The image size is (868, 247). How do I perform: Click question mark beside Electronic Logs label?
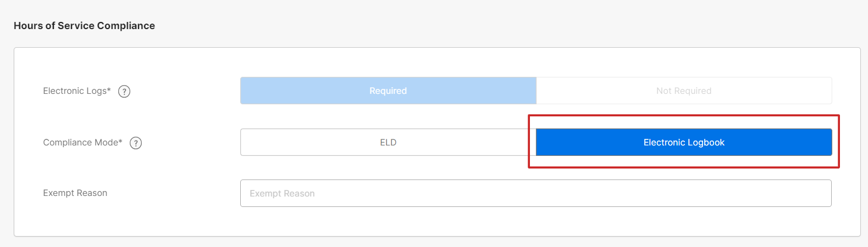(x=124, y=91)
